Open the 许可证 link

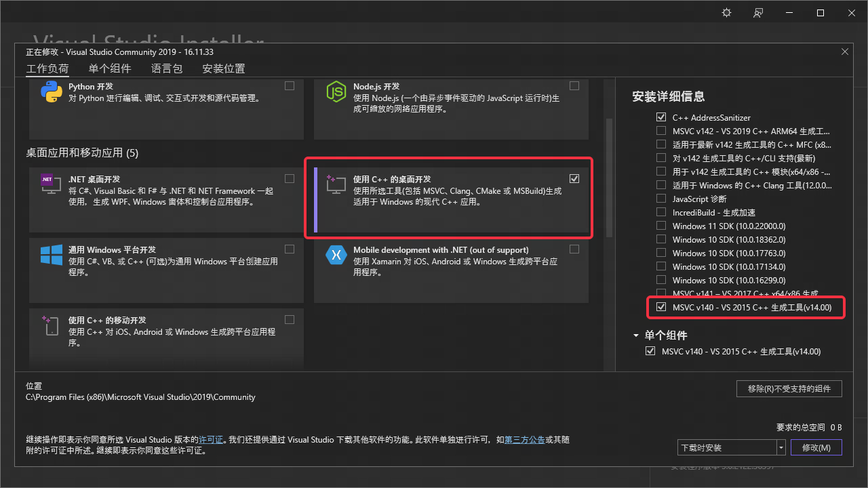coord(211,439)
